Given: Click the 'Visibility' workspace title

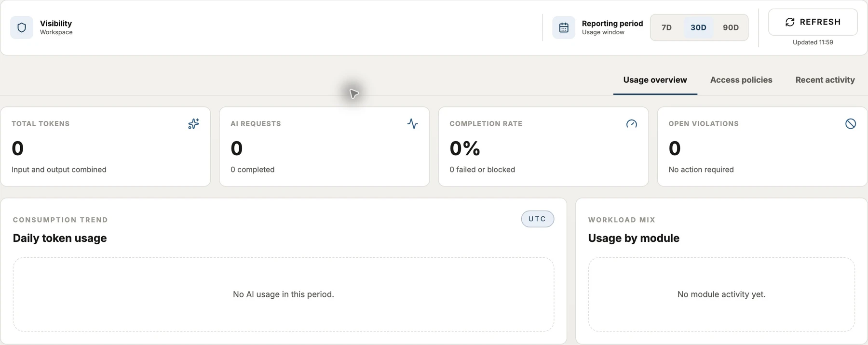Looking at the screenshot, I should pyautogui.click(x=56, y=23).
